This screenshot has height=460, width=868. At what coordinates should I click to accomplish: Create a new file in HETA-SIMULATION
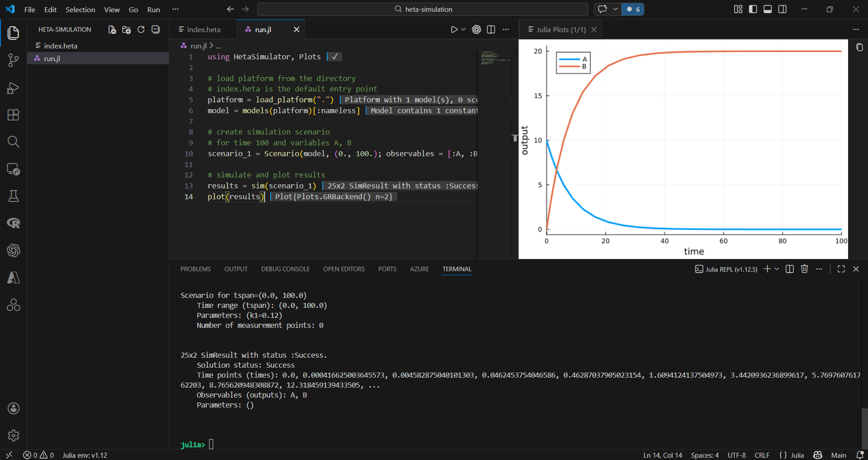pos(112,29)
